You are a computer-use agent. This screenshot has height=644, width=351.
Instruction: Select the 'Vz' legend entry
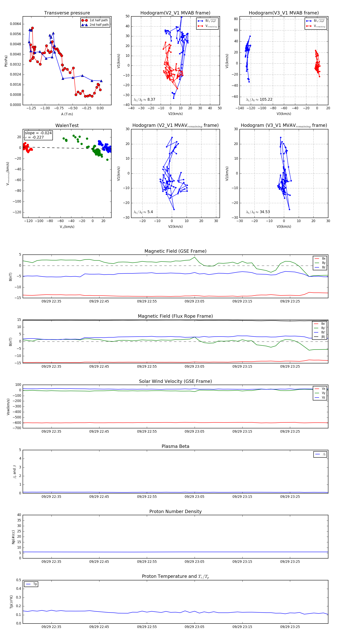pos(320,398)
